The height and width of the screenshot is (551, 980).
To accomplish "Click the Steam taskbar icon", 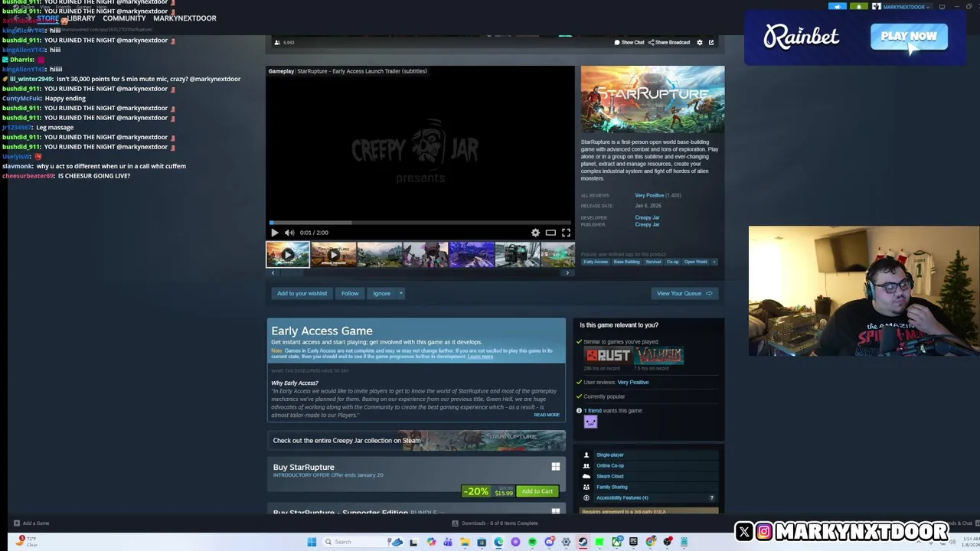I will pos(583,542).
